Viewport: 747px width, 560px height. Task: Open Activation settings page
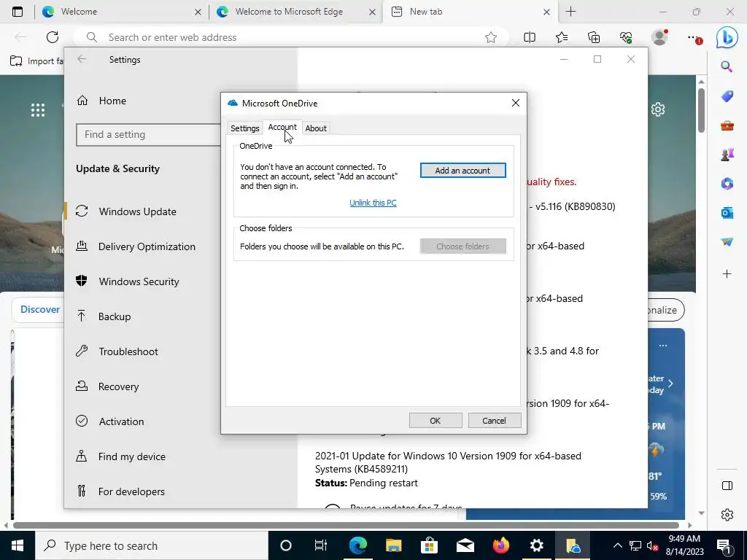click(x=122, y=421)
